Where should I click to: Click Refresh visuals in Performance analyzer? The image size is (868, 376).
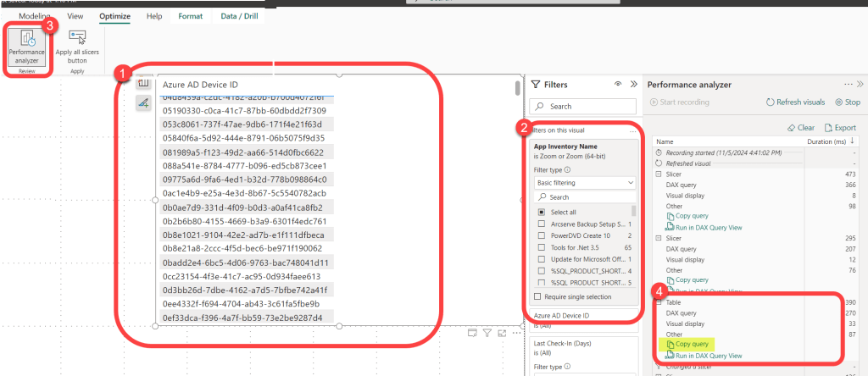click(795, 102)
